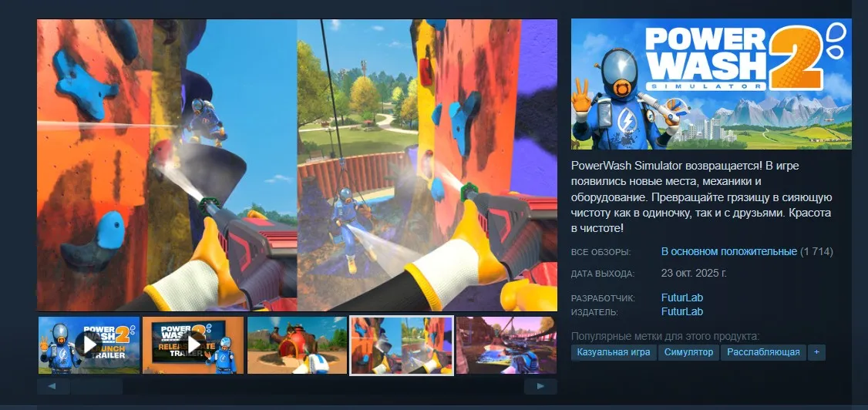Click the right arrow of thumbnail strip
868x410 pixels.
(541, 386)
